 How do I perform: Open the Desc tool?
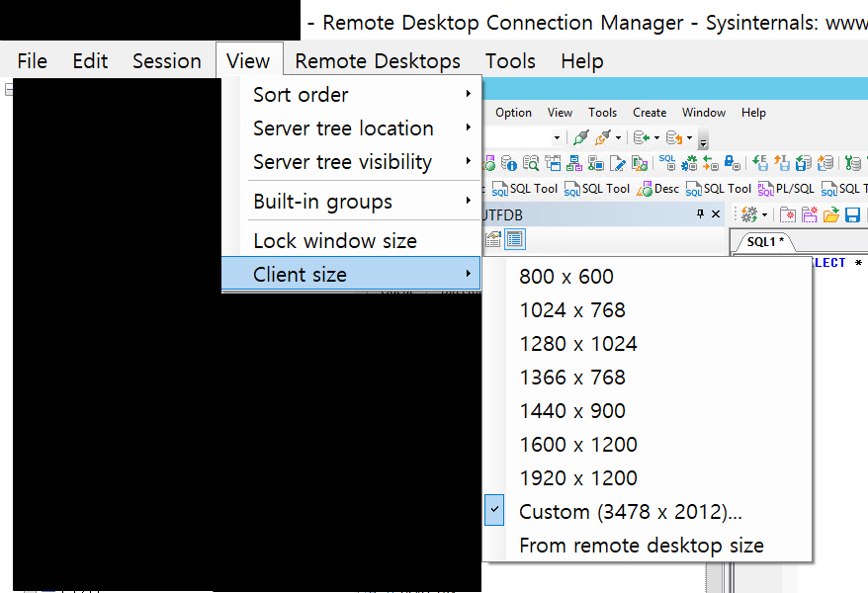click(662, 189)
